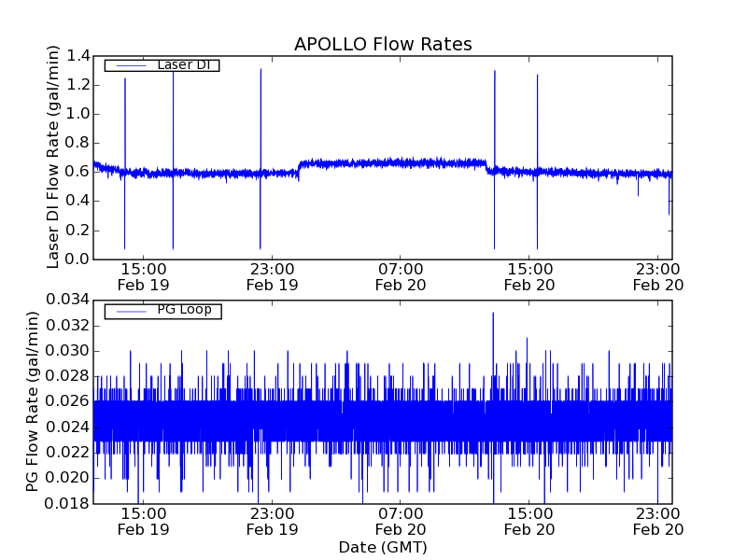Click "07:00 Feb 20" under the PG Loop plot
Viewport: 747px width, 560px height.
[401, 522]
